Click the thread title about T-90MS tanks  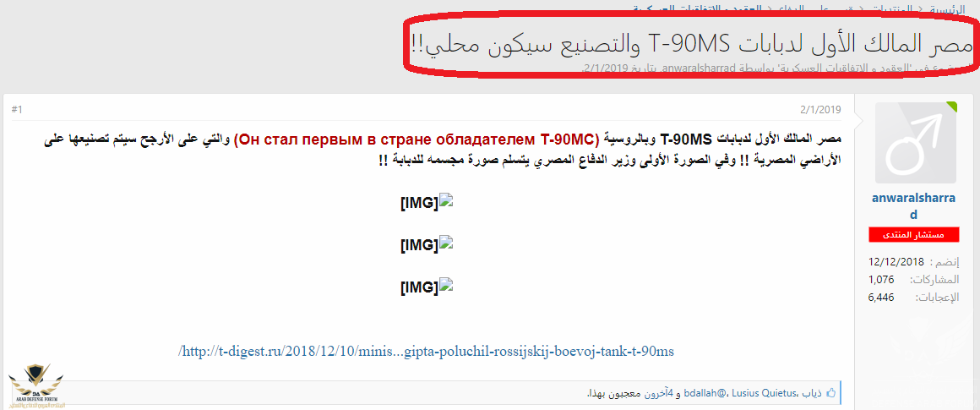point(692,43)
